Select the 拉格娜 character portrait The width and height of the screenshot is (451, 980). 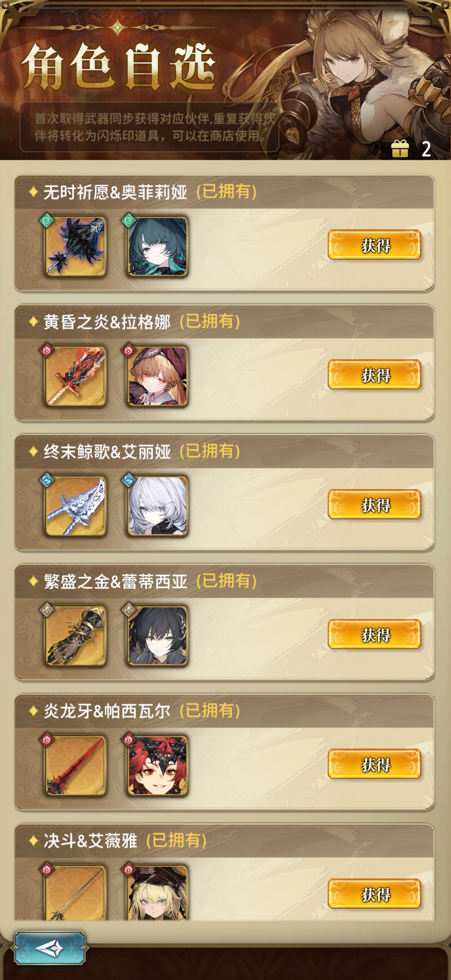tap(157, 376)
